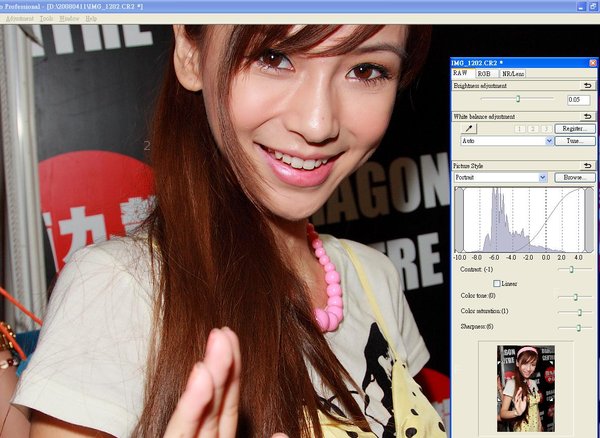This screenshot has width=600, height=438.
Task: Reset the Picture Style with its undo arrow
Action: point(588,166)
